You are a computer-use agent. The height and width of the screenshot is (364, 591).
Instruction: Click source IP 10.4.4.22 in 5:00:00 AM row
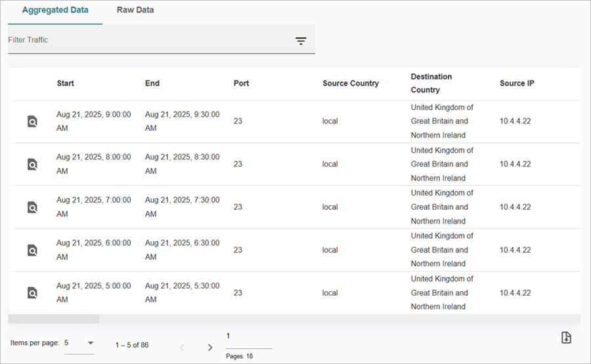[515, 293]
